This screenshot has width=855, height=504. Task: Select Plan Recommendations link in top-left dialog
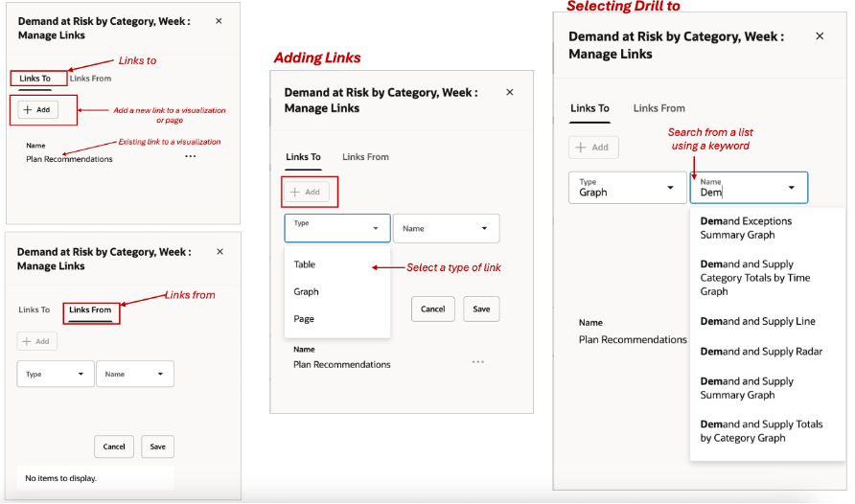point(69,159)
